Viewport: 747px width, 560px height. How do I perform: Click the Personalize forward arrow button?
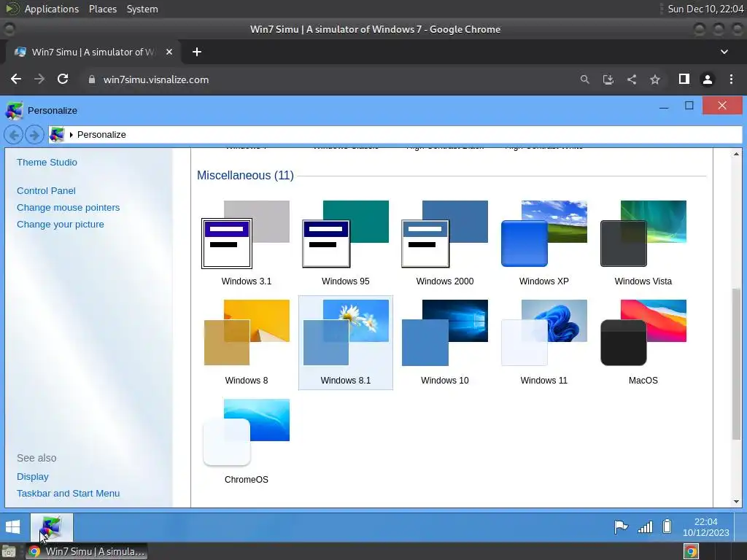(34, 135)
